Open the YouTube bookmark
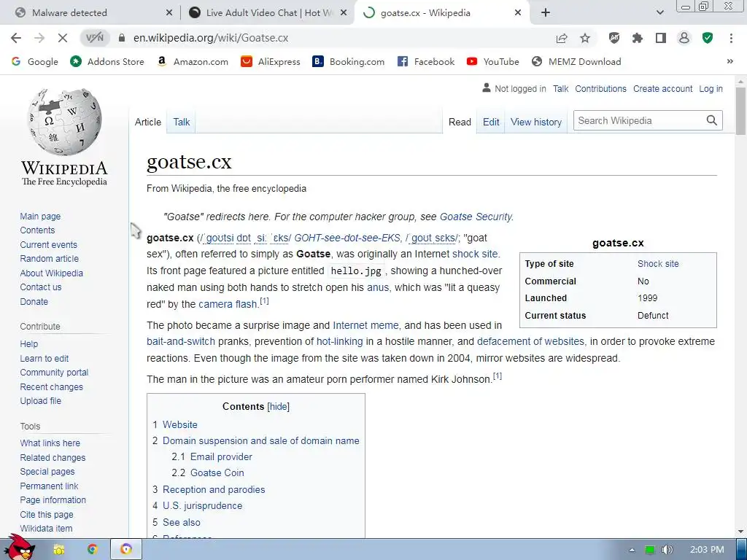The height and width of the screenshot is (560, 747). pyautogui.click(x=492, y=61)
